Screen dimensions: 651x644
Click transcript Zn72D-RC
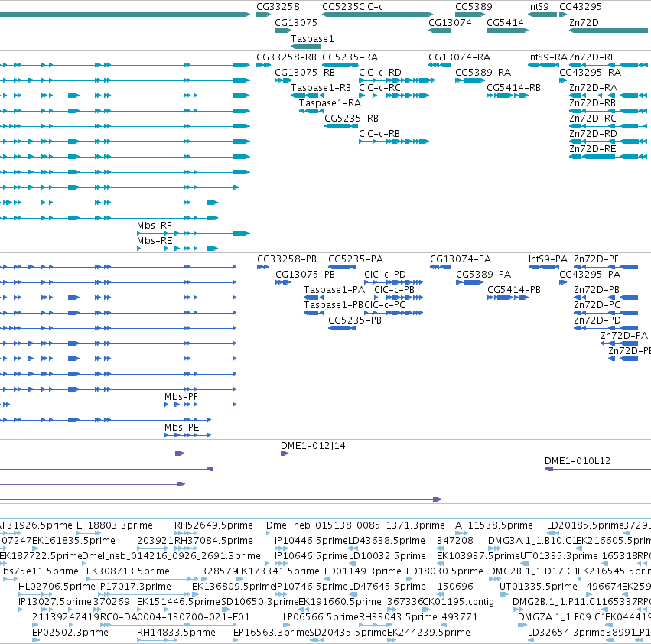coord(608,125)
